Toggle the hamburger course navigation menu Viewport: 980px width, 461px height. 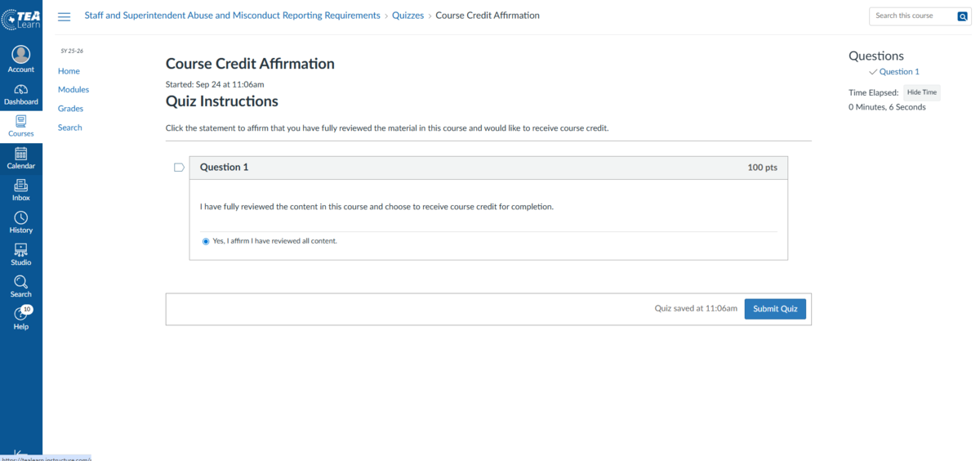(65, 16)
